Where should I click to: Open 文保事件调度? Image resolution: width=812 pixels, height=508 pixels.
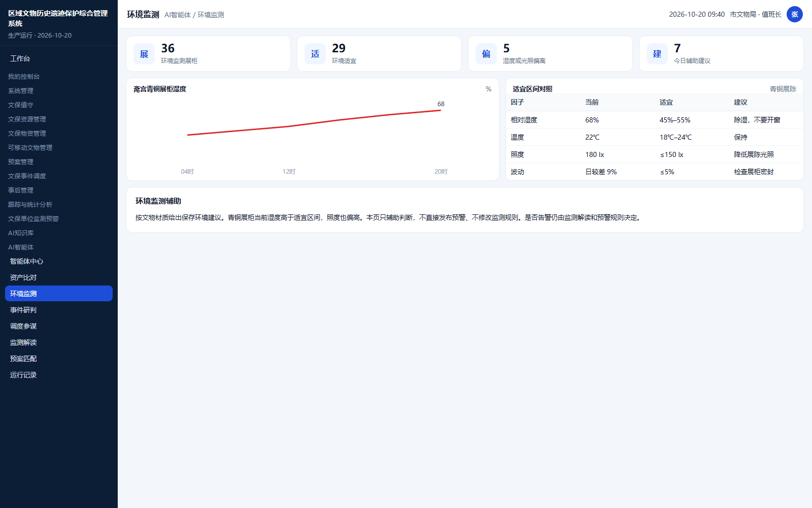pyautogui.click(x=27, y=176)
